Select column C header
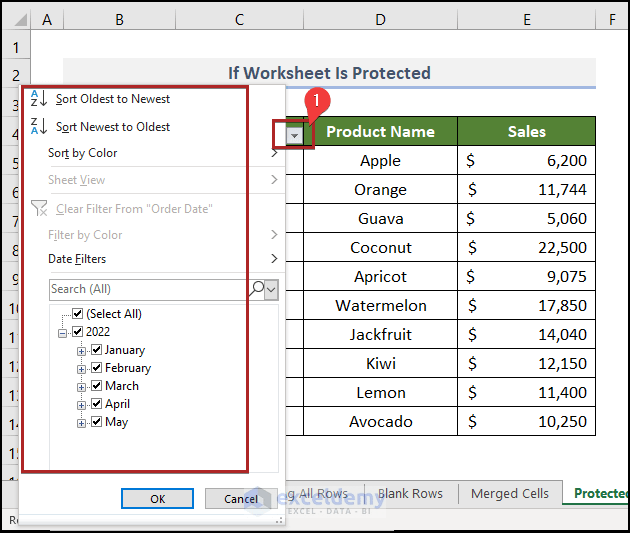The height and width of the screenshot is (533, 630). [x=239, y=19]
